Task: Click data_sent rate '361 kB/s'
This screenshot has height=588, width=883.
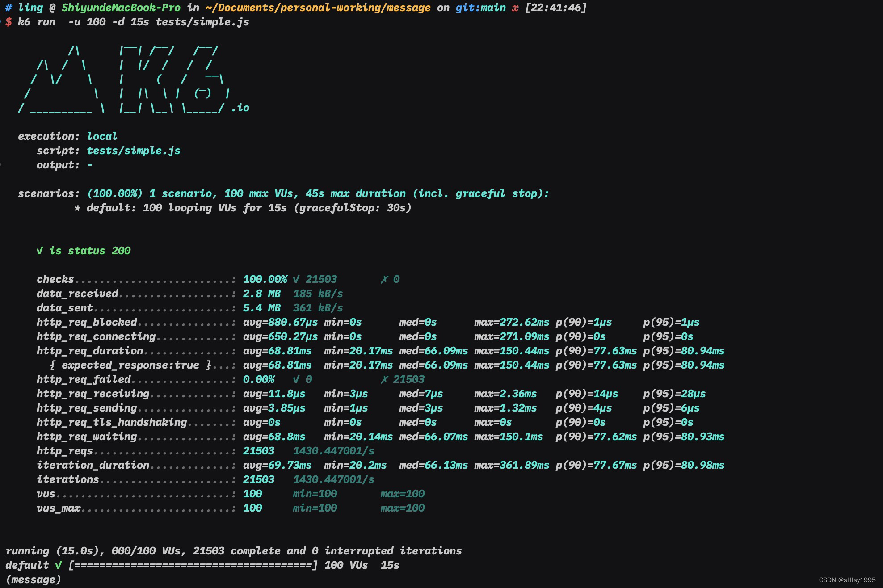Action: [x=318, y=308]
